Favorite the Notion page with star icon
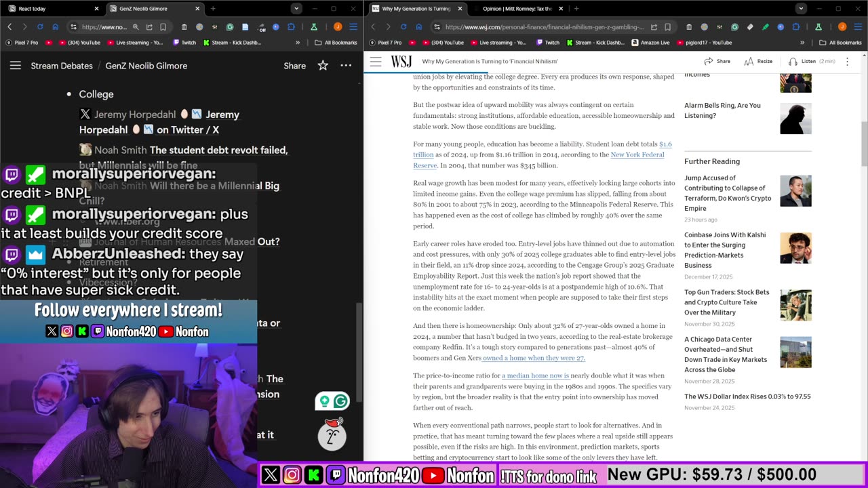 click(323, 66)
